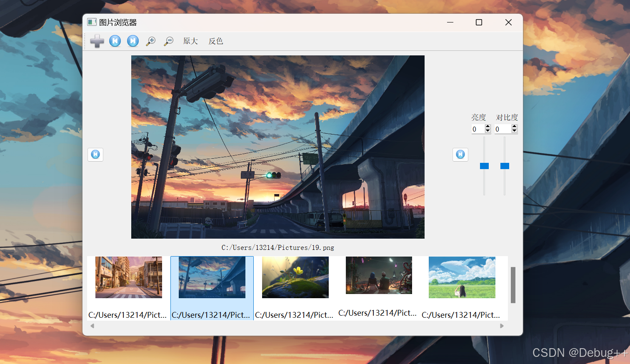Click the 反色 invert colors button
The height and width of the screenshot is (364, 630).
tap(216, 41)
